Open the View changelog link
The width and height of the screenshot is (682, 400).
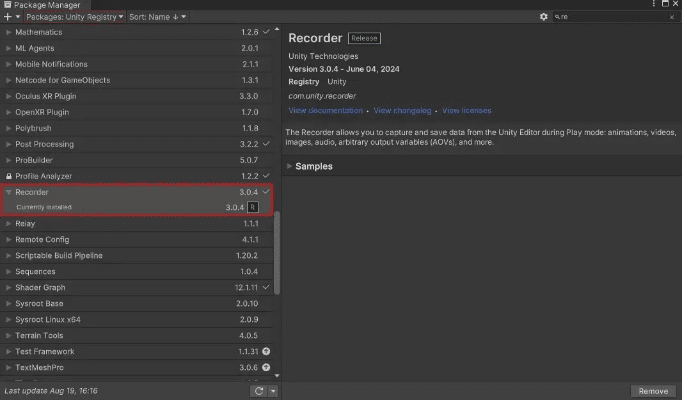[x=402, y=111]
